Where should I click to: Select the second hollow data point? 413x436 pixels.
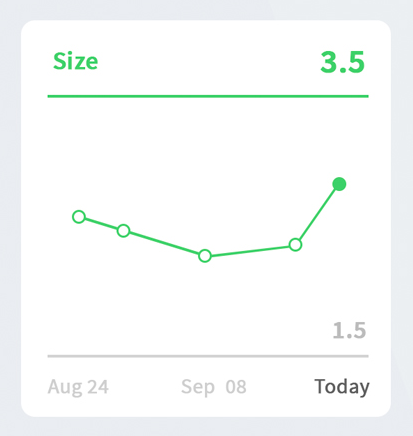(123, 230)
